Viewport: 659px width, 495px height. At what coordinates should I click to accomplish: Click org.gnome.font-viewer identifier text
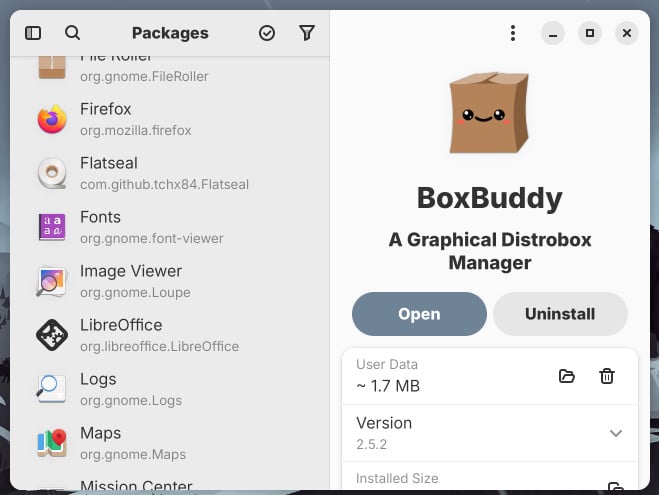pos(152,238)
